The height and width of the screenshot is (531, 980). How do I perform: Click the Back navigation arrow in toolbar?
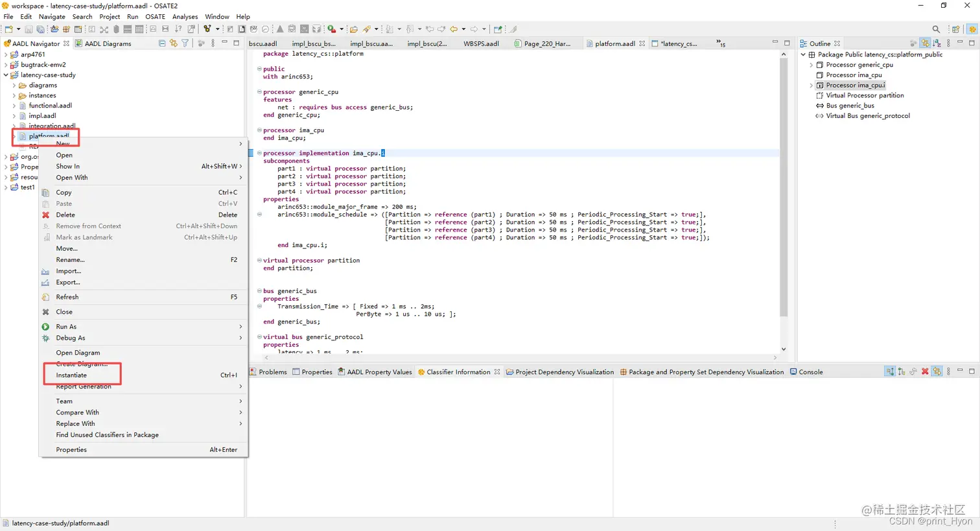click(x=454, y=29)
